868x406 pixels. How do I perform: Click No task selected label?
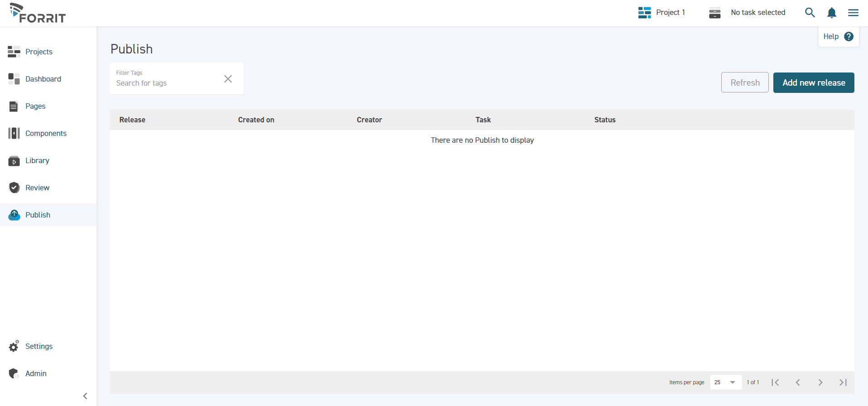click(x=758, y=13)
